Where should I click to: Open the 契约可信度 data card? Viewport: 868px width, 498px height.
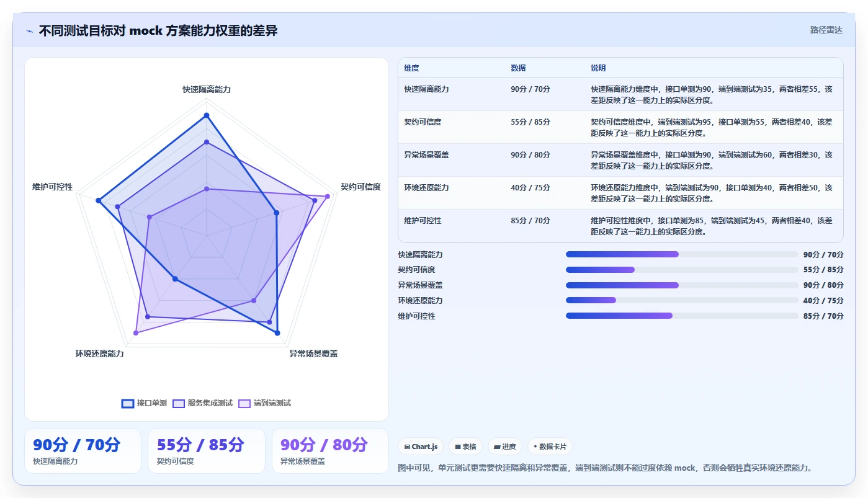point(207,451)
